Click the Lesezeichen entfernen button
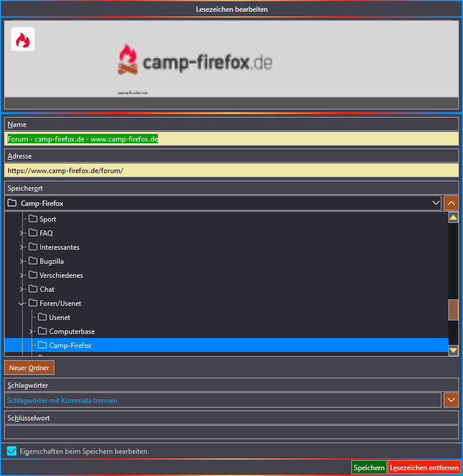 click(424, 467)
